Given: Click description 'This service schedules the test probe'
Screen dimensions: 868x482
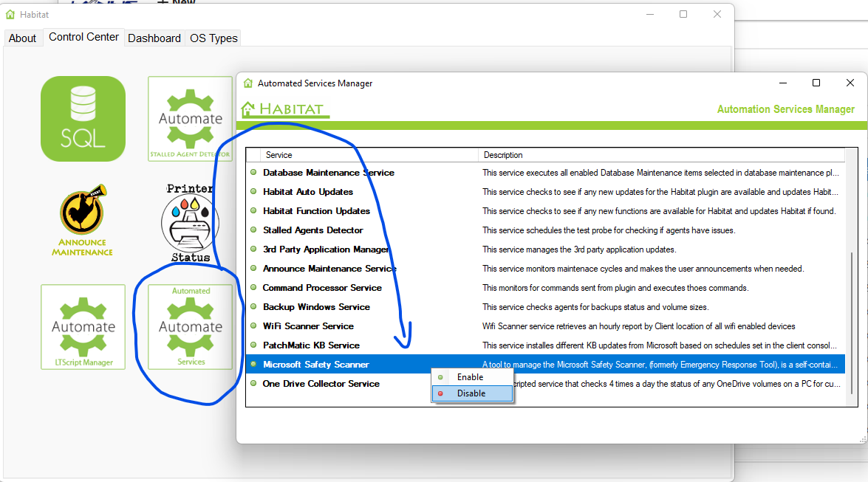Looking at the screenshot, I should click(x=609, y=230).
